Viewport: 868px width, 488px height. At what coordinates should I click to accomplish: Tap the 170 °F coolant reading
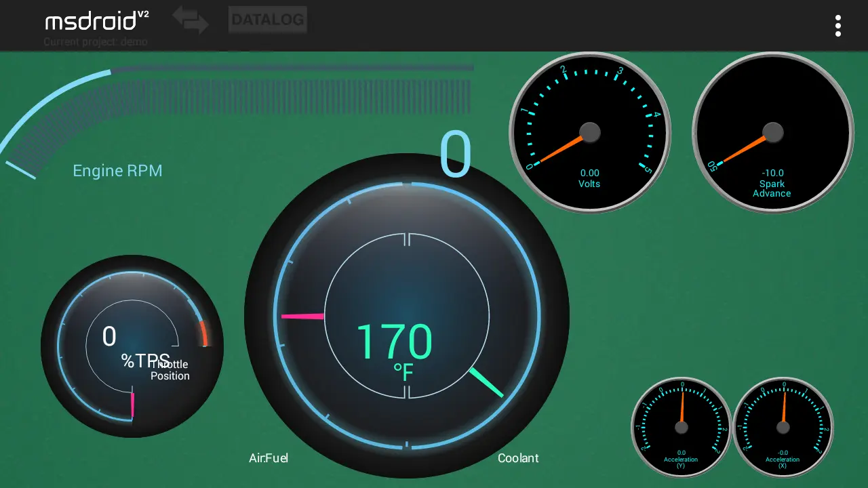point(394,351)
